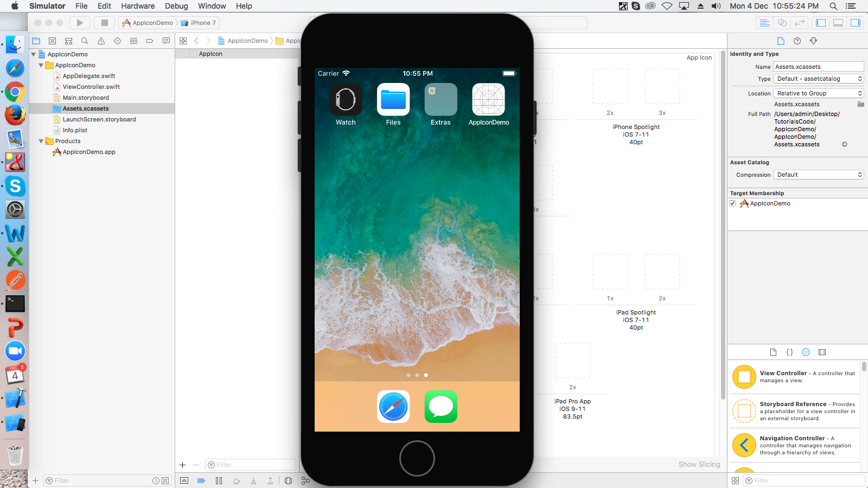Collapse the Products group in the project navigator
Viewport: 868px width, 488px height.
click(41, 141)
